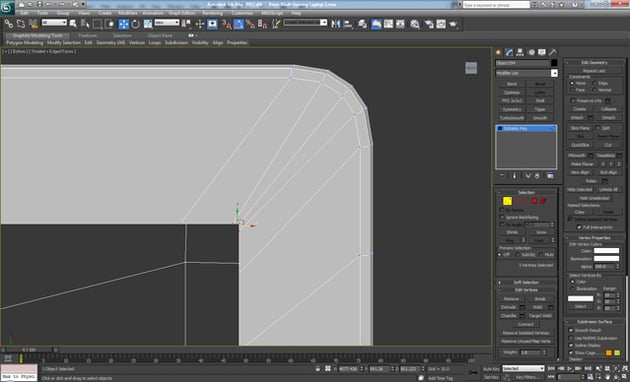Expand the Soft Selection rollout
The image size is (630, 382).
point(526,282)
